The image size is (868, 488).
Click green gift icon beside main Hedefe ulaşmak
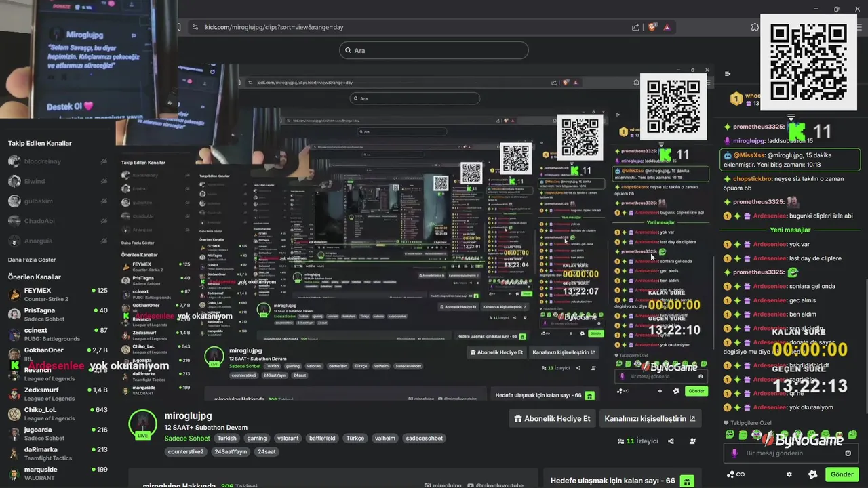pos(687,481)
